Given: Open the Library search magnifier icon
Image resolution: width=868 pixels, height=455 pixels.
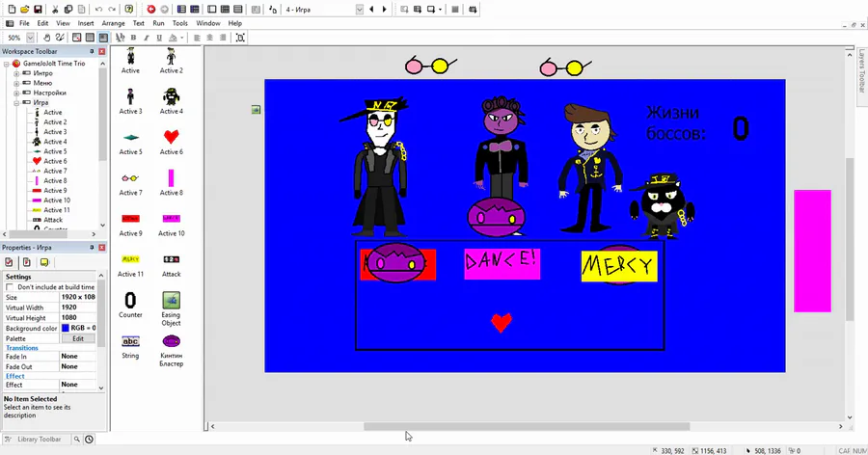Looking at the screenshot, I should pyautogui.click(x=77, y=439).
